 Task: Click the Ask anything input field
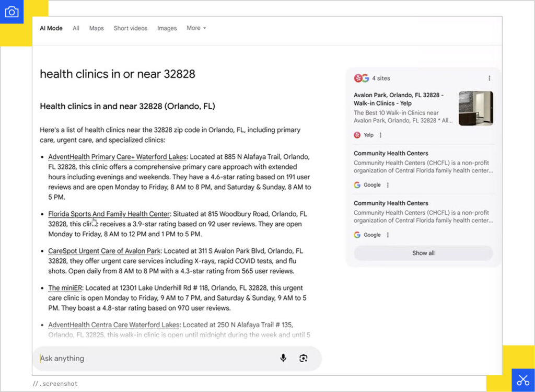157,359
